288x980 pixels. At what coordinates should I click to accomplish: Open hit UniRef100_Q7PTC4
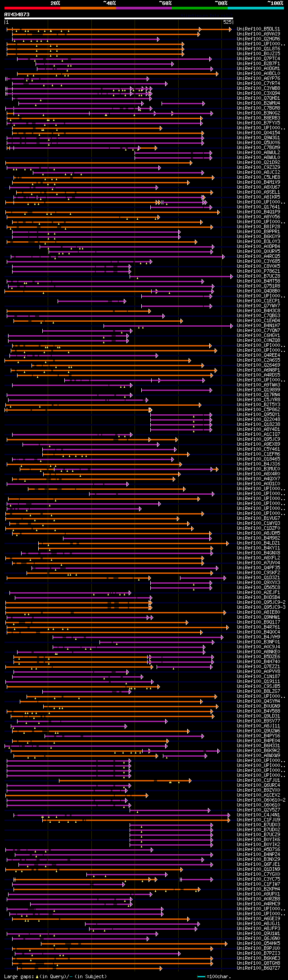(x=258, y=59)
